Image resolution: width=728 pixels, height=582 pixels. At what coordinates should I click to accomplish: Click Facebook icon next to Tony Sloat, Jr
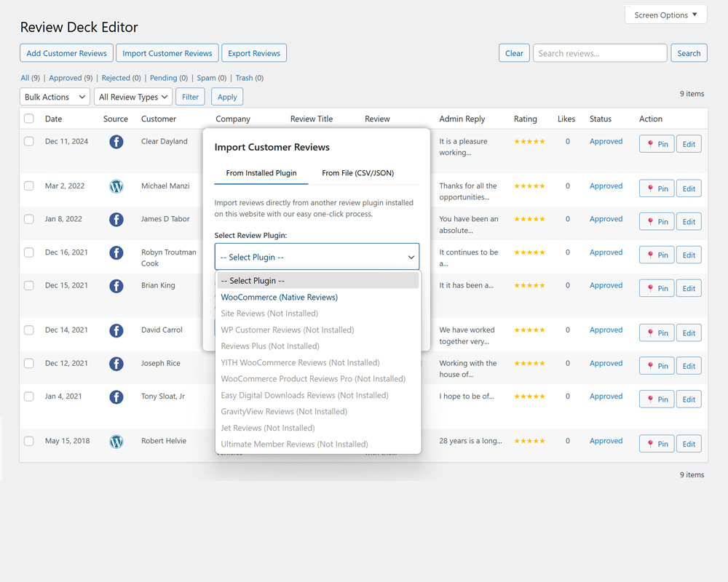coord(116,397)
